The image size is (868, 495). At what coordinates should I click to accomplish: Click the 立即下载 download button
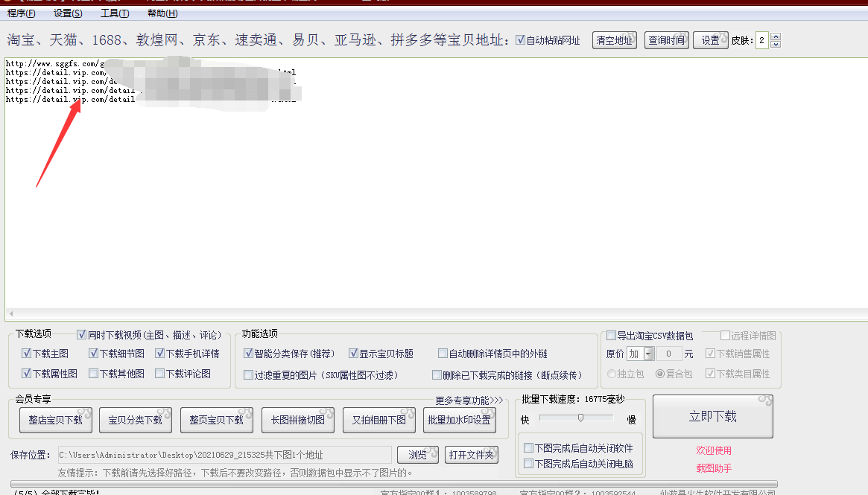click(712, 416)
